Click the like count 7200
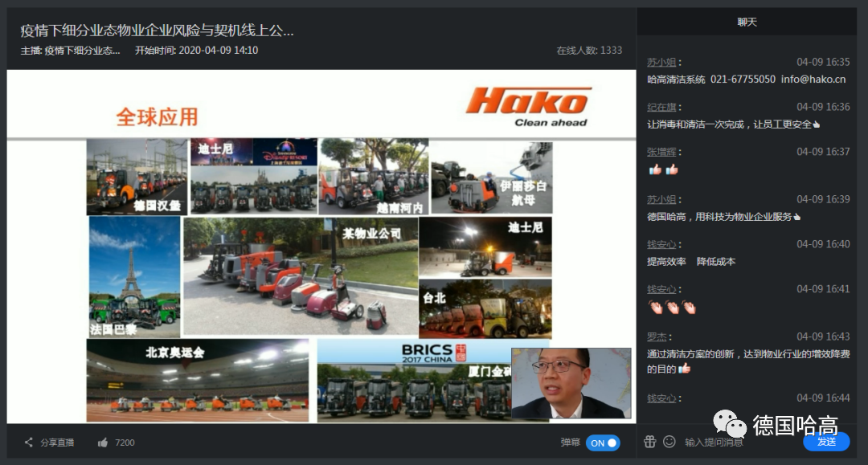This screenshot has height=465, width=868. pyautogui.click(x=125, y=443)
